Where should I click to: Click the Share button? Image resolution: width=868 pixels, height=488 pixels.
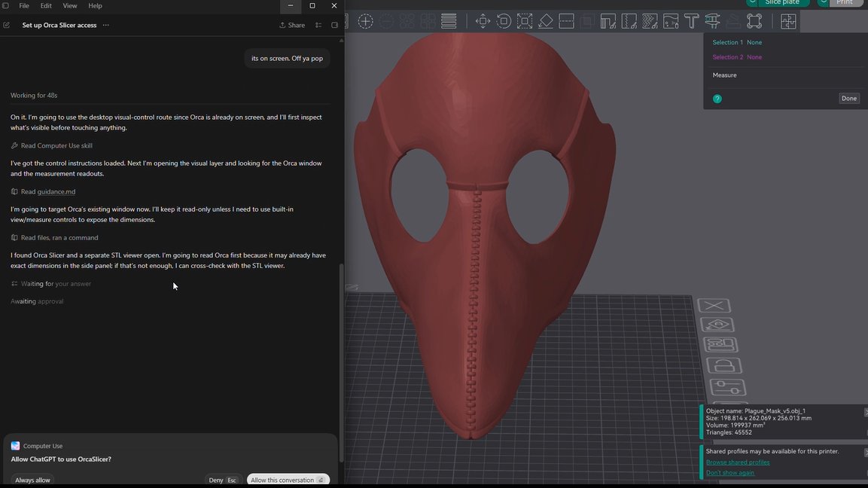click(292, 25)
